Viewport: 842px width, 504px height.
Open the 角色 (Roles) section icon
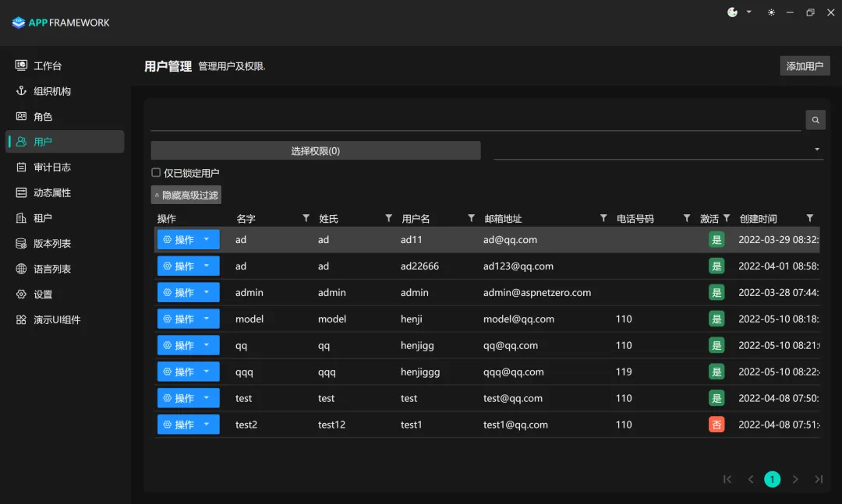click(19, 116)
